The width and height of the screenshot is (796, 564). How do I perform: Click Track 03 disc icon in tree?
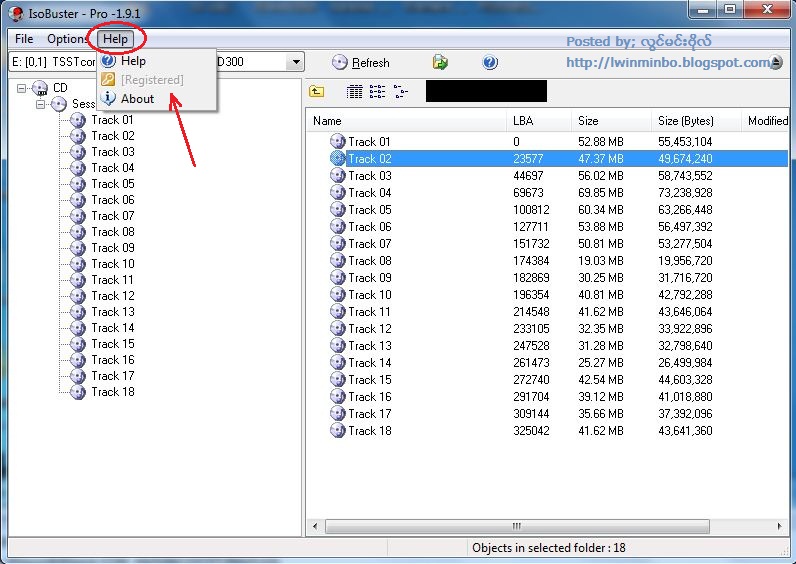pos(78,152)
